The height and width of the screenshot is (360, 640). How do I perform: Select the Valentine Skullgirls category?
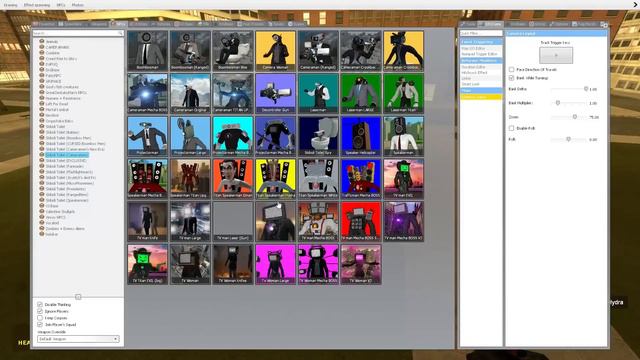click(x=60, y=211)
